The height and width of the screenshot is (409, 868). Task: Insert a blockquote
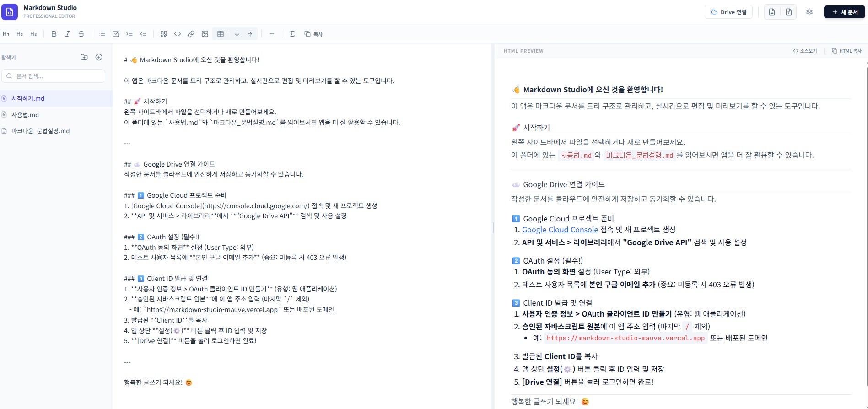click(x=164, y=34)
